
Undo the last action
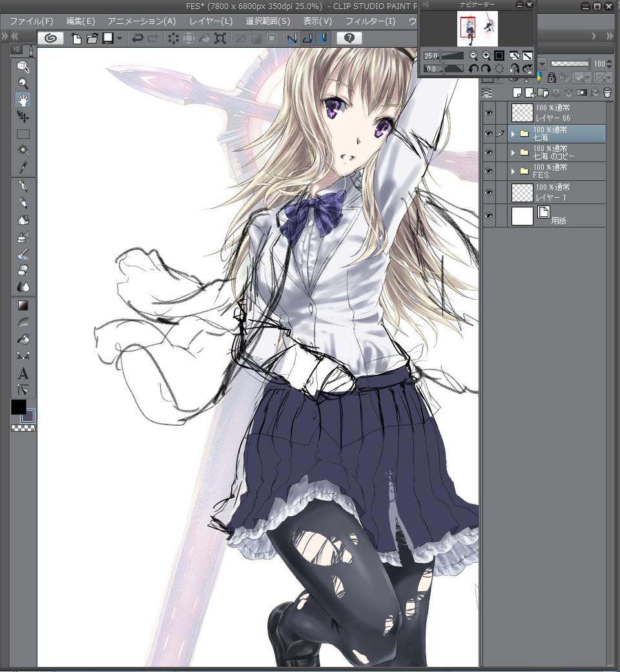(137, 38)
